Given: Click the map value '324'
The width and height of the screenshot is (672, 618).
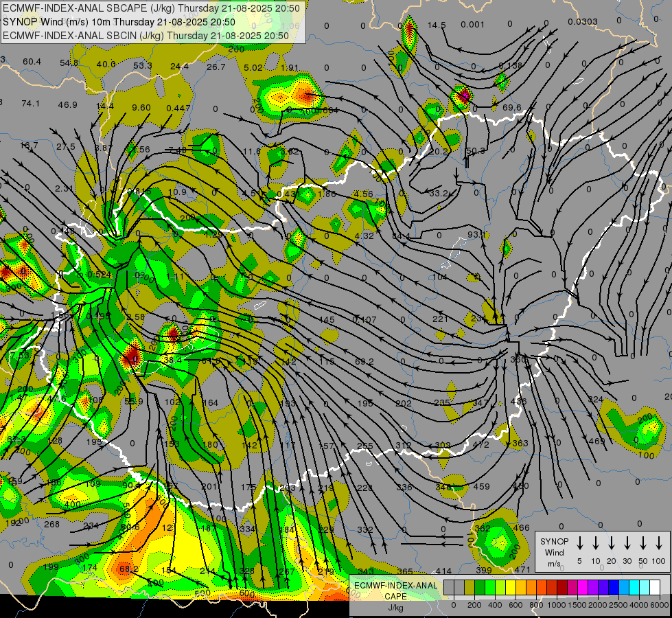Looking at the screenshot, I should point(596,399).
